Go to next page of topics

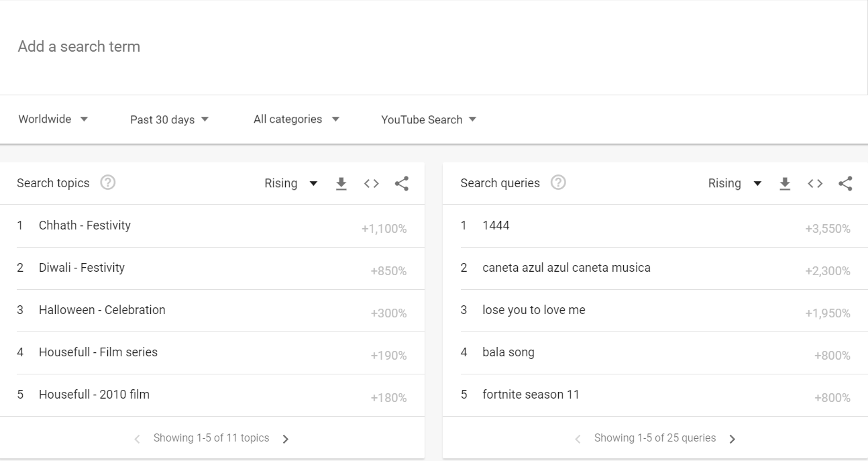click(x=286, y=439)
